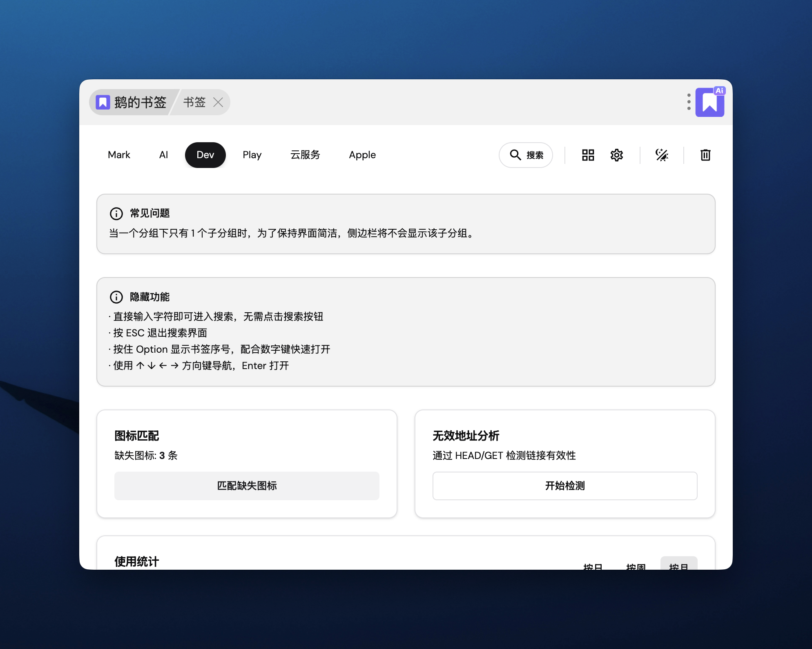Screen dimensions: 812x649
Task: Switch to the AI category tab
Action: tap(163, 155)
